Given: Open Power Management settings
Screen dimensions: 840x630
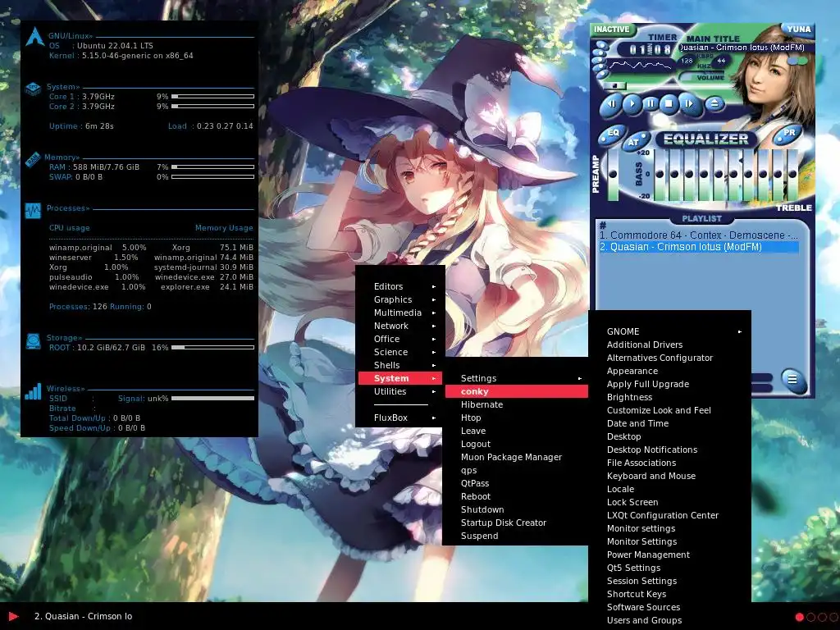Looking at the screenshot, I should 669,555.
